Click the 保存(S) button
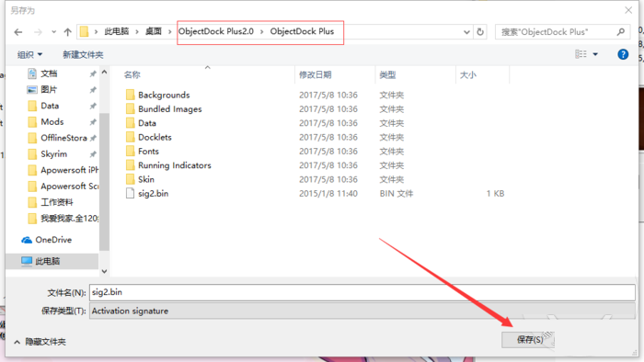 (x=528, y=339)
